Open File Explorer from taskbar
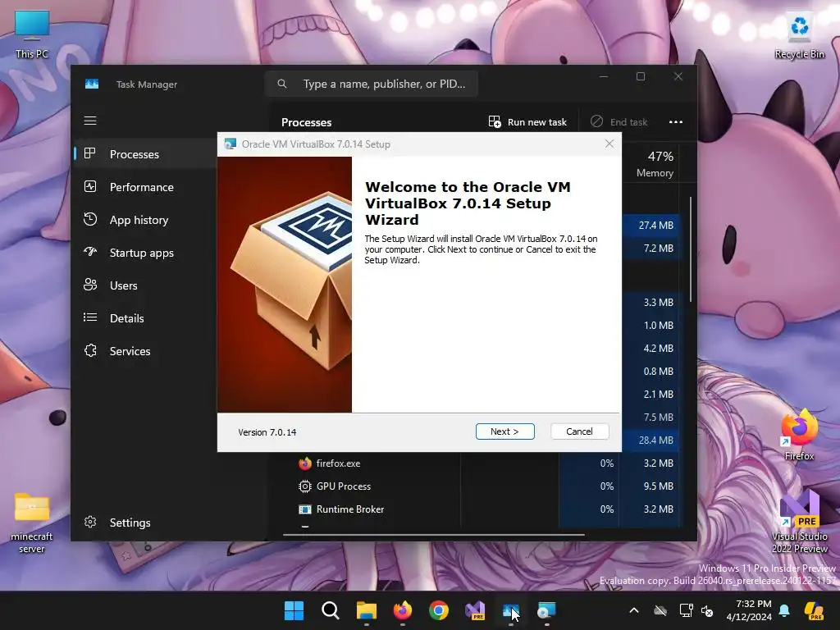The width and height of the screenshot is (840, 630). point(367,610)
